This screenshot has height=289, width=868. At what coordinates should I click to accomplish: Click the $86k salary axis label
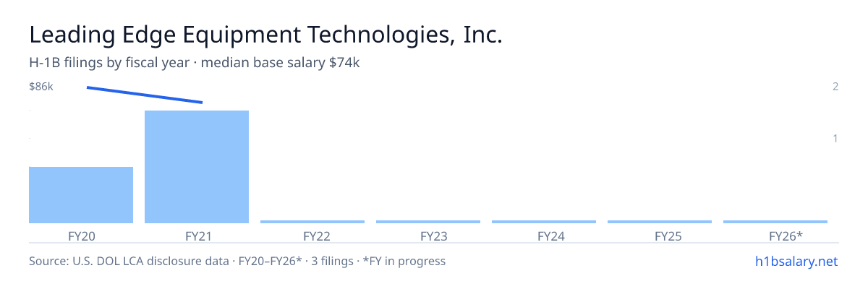click(41, 87)
